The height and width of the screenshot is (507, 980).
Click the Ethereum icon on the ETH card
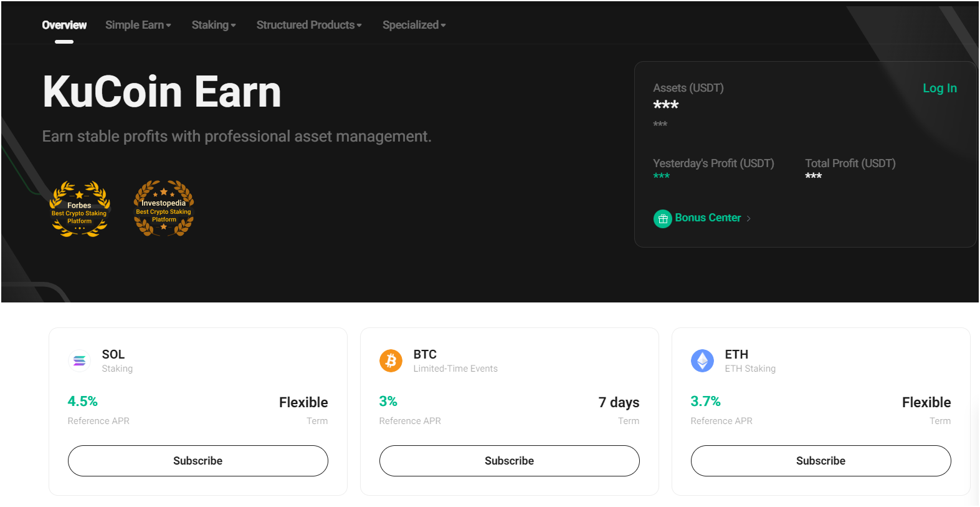pos(702,360)
